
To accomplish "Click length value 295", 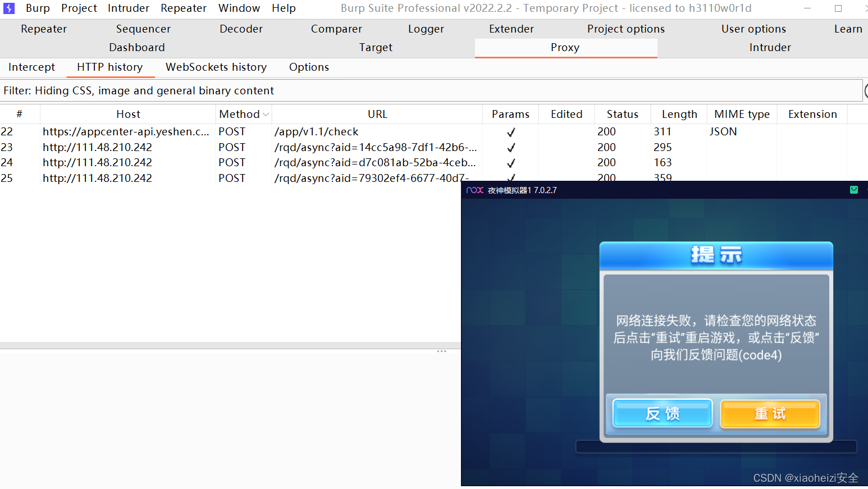I will click(663, 147).
